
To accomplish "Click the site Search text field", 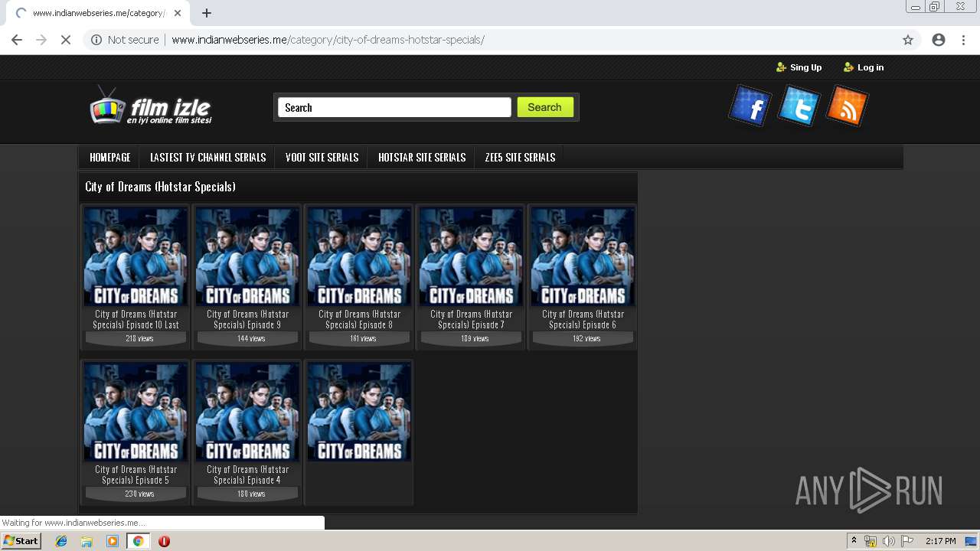I will [394, 107].
